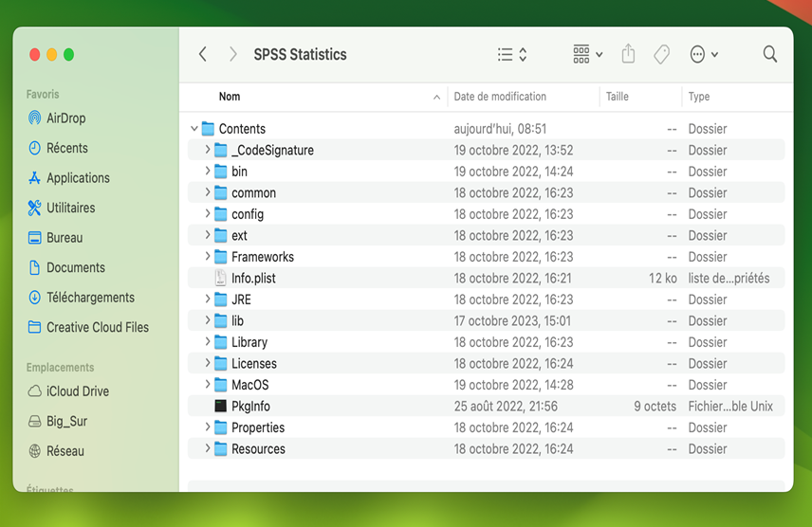Select the PkgInfo Unix executable file
This screenshot has width=812, height=527.
(250, 407)
